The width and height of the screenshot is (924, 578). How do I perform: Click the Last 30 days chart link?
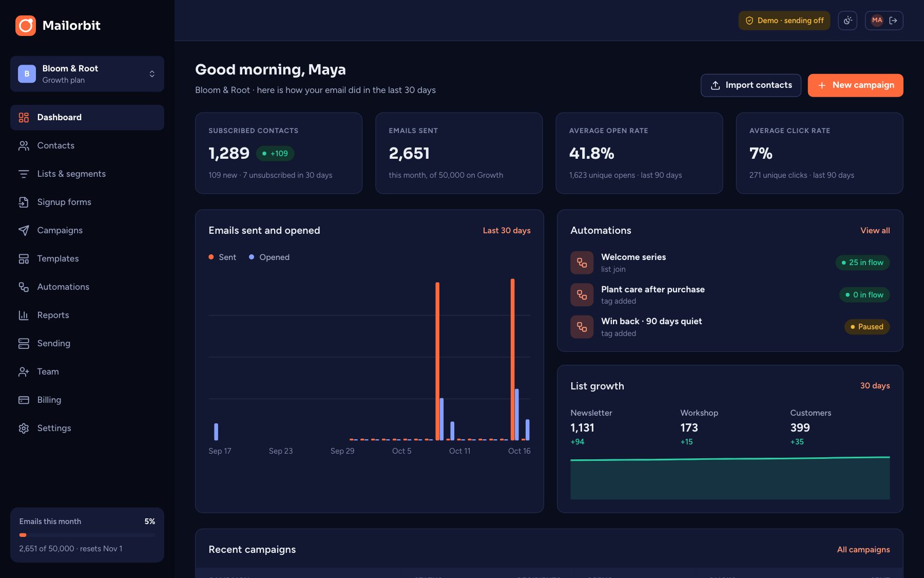(506, 231)
